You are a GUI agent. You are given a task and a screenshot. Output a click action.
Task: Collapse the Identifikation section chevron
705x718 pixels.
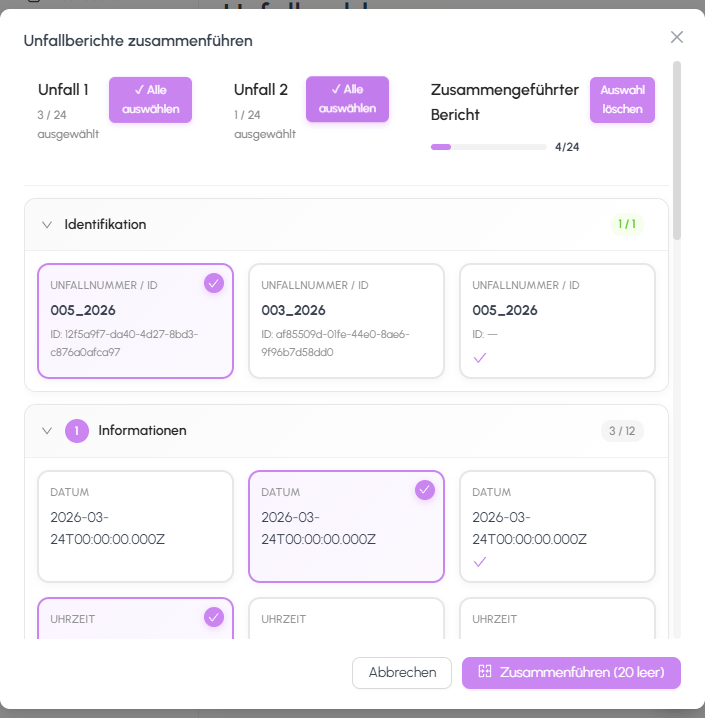[x=46, y=224]
